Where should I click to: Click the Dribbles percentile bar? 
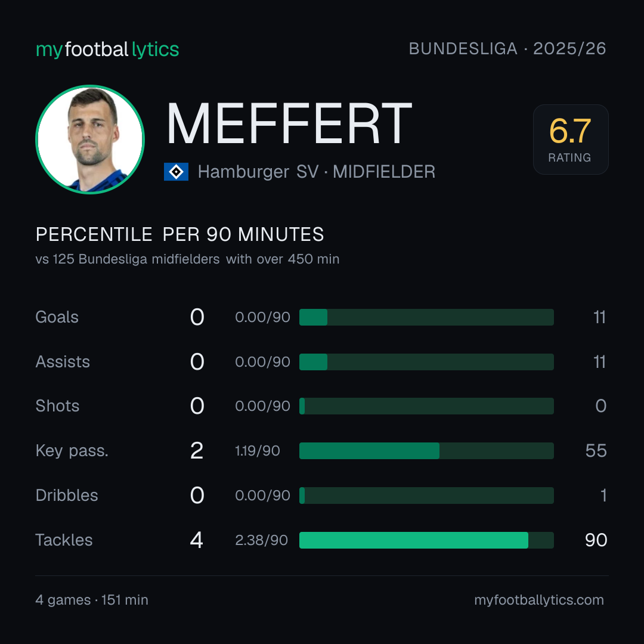tap(426, 496)
